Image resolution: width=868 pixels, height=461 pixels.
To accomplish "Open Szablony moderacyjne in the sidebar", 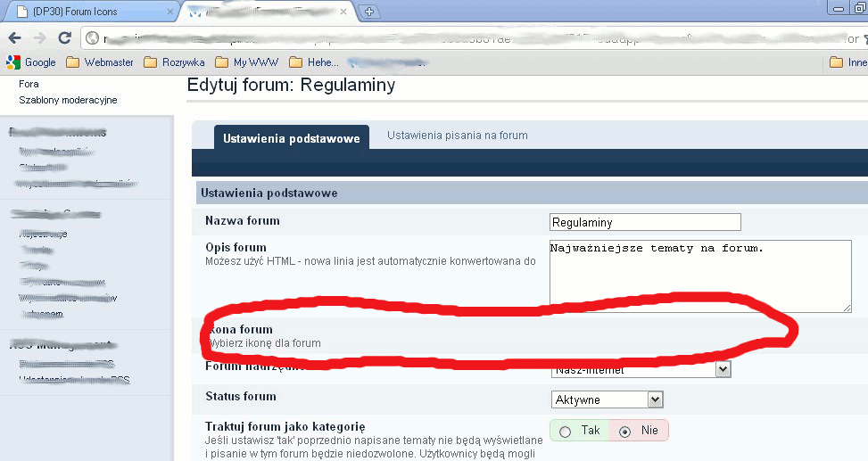I will pyautogui.click(x=68, y=100).
